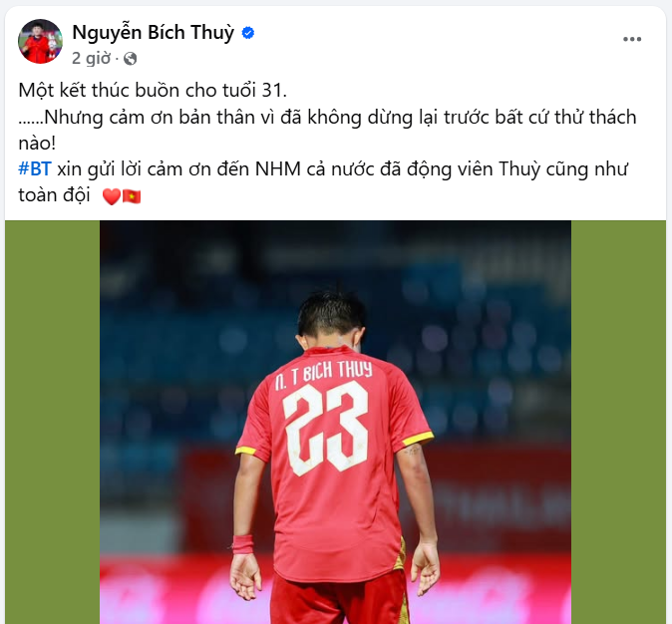Click the green margin right of photo
This screenshot has height=624, width=672.
coord(618,422)
